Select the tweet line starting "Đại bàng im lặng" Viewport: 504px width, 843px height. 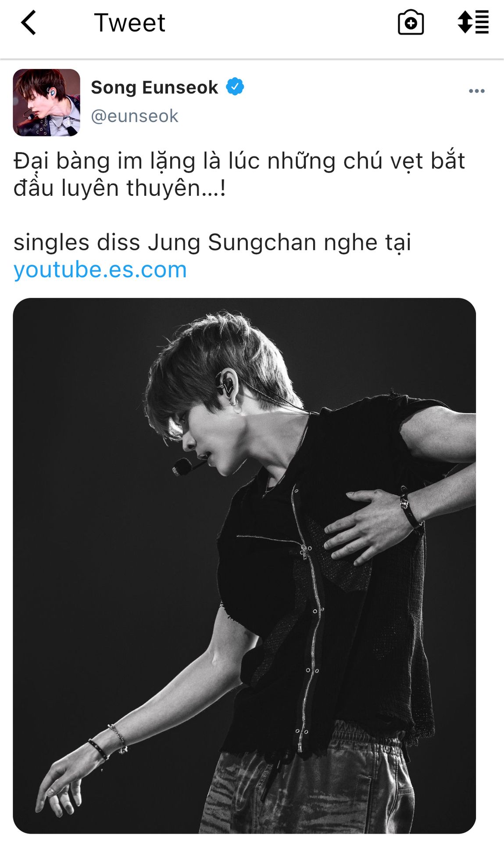[x=239, y=161]
